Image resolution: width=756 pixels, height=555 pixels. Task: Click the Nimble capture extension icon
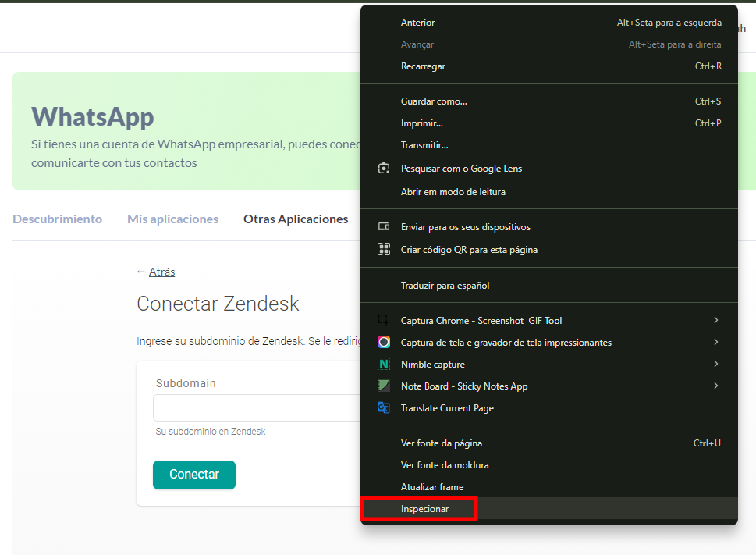[x=383, y=364]
